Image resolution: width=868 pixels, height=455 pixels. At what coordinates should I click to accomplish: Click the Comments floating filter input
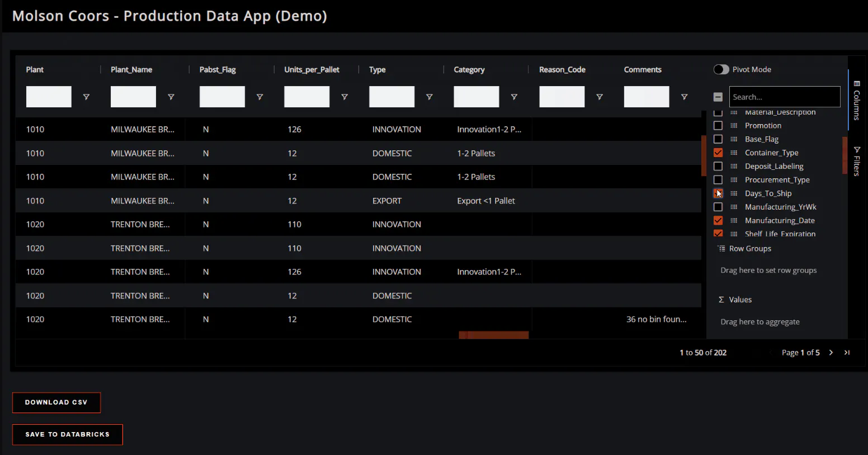coord(647,97)
